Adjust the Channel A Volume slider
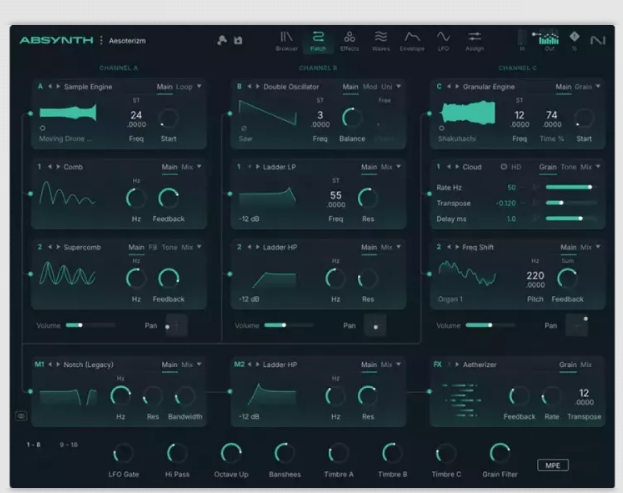This screenshot has width=623, height=493. (91, 325)
